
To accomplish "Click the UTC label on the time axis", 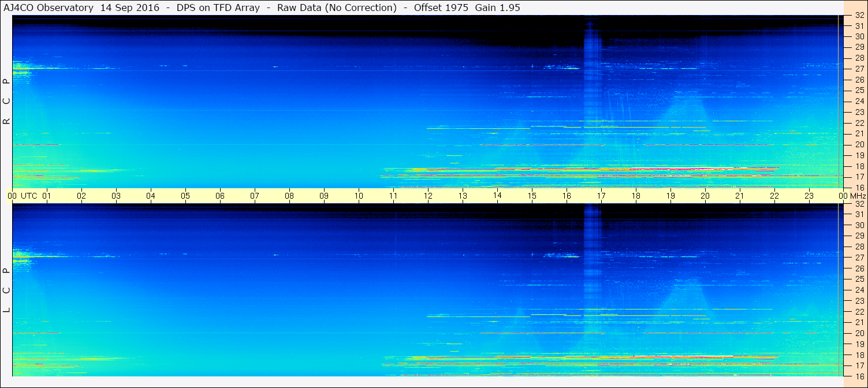I will coord(29,196).
